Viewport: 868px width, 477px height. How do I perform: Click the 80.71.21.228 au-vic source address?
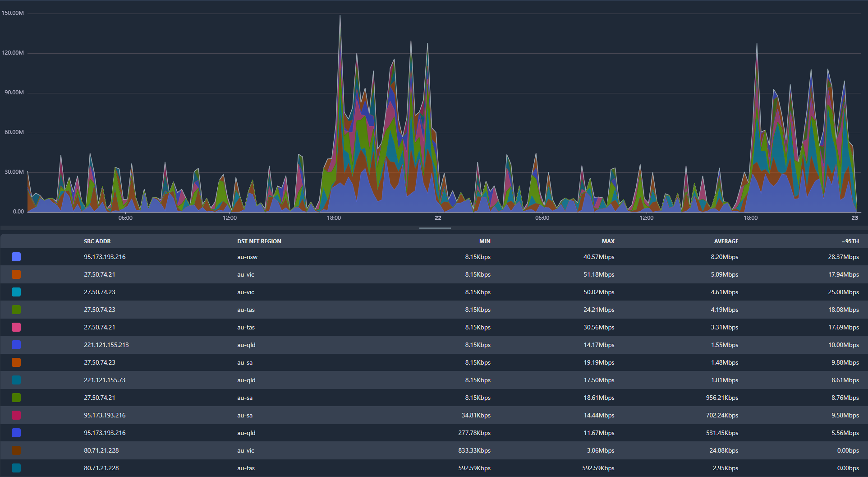tap(101, 450)
